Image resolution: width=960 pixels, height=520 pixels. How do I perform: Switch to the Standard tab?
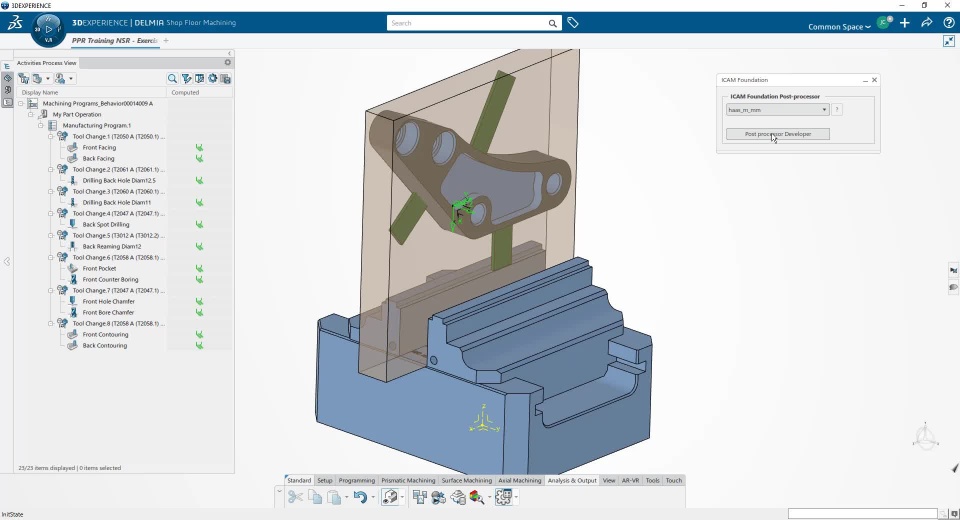[x=299, y=480]
